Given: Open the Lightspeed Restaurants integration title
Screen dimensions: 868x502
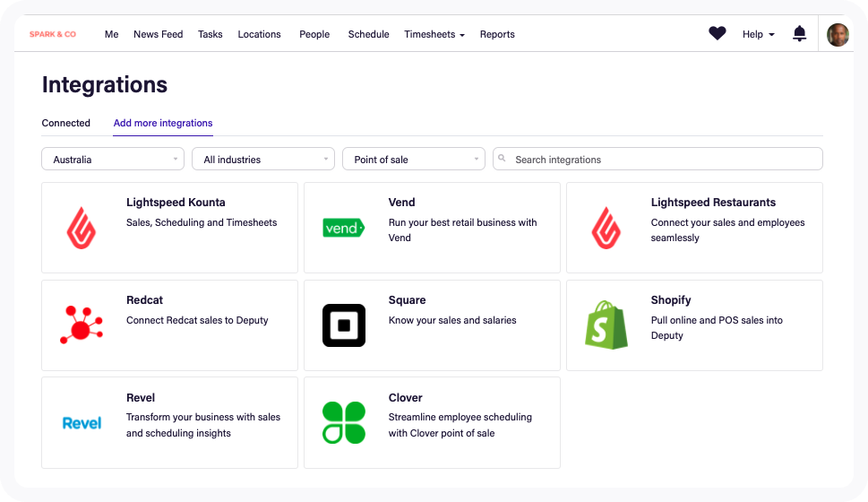Looking at the screenshot, I should pos(713,203).
